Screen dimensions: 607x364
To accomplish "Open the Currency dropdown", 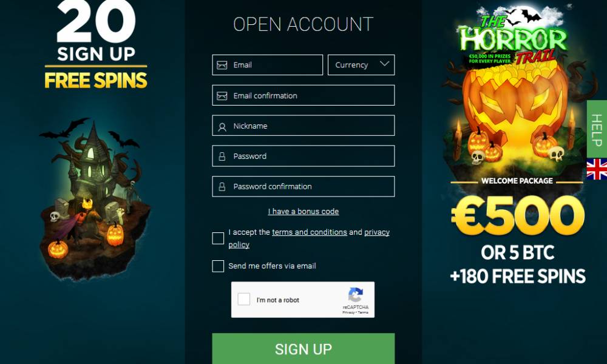I will click(x=361, y=65).
